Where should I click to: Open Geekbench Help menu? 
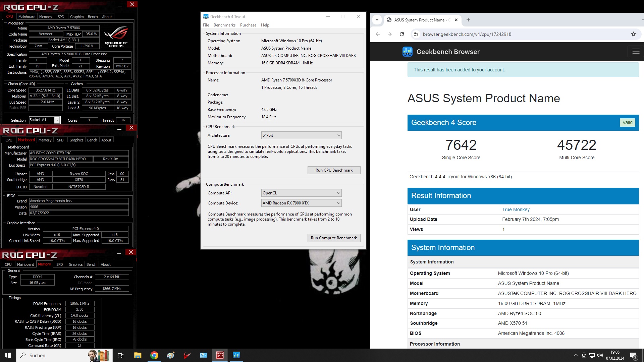coord(265,25)
